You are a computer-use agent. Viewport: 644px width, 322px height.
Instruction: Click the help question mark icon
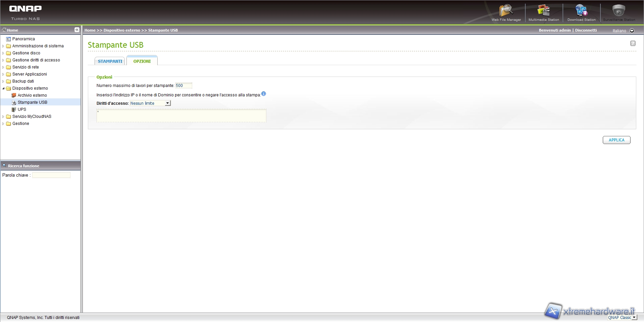[x=633, y=43]
